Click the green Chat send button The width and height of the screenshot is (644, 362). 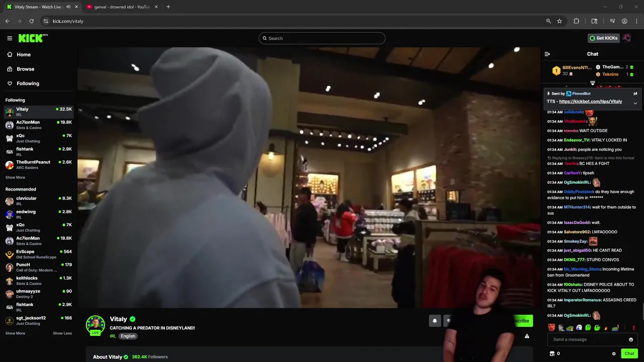click(629, 353)
